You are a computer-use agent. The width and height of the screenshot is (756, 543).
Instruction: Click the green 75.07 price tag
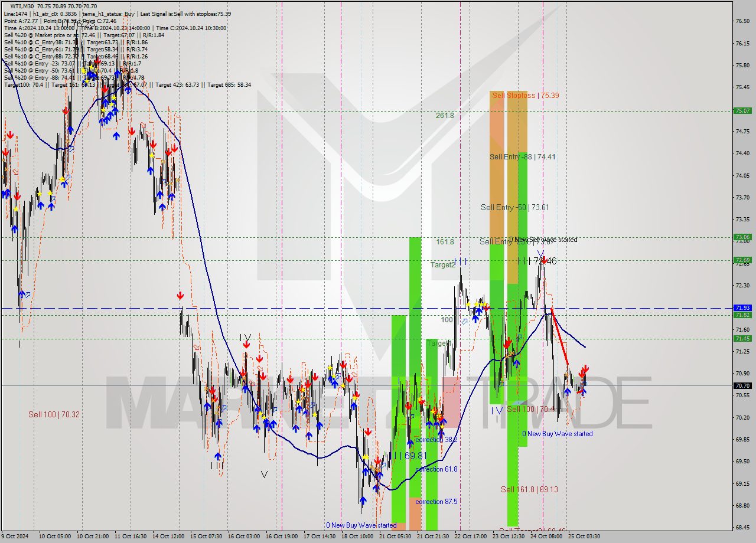coord(742,110)
